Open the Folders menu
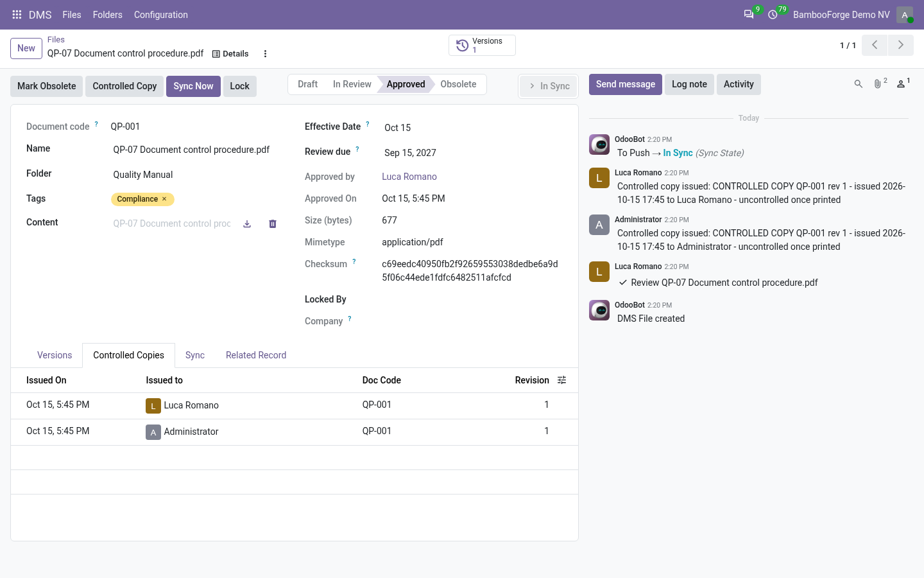This screenshot has width=924, height=578. pos(107,15)
